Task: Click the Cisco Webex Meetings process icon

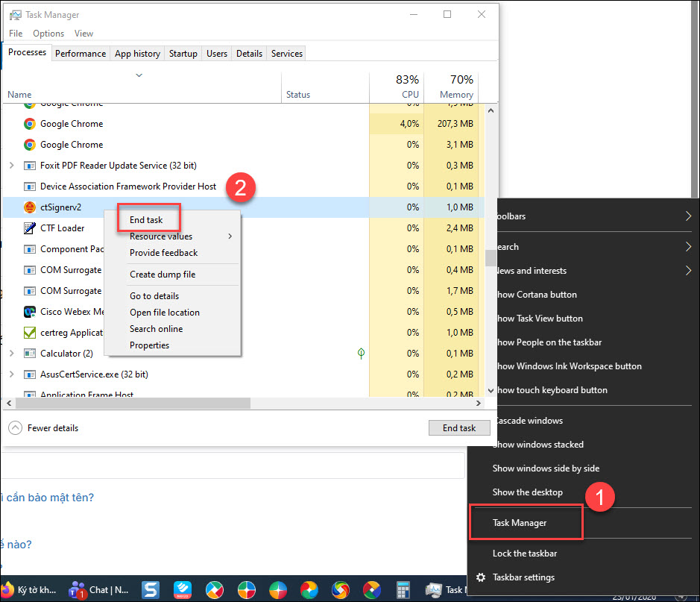Action: click(30, 312)
